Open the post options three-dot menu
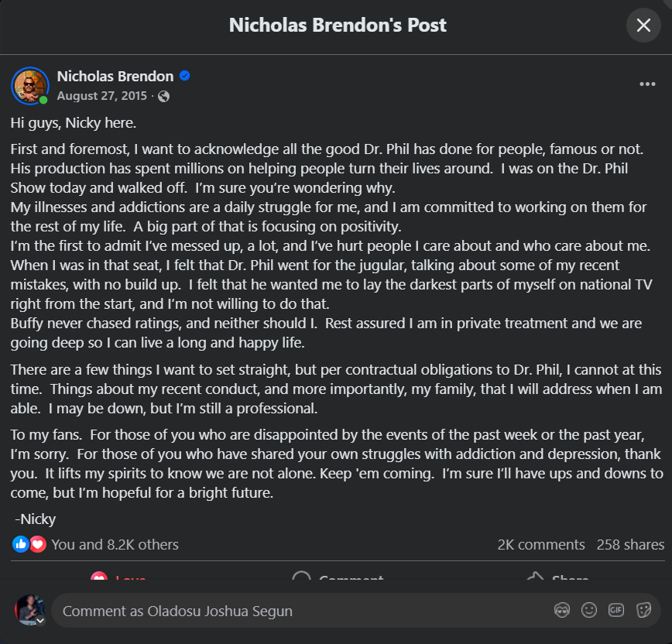Screen dimensions: 672x644 (647, 84)
